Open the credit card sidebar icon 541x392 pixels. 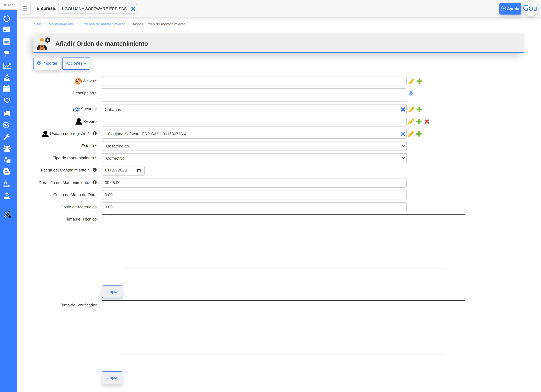(7, 29)
